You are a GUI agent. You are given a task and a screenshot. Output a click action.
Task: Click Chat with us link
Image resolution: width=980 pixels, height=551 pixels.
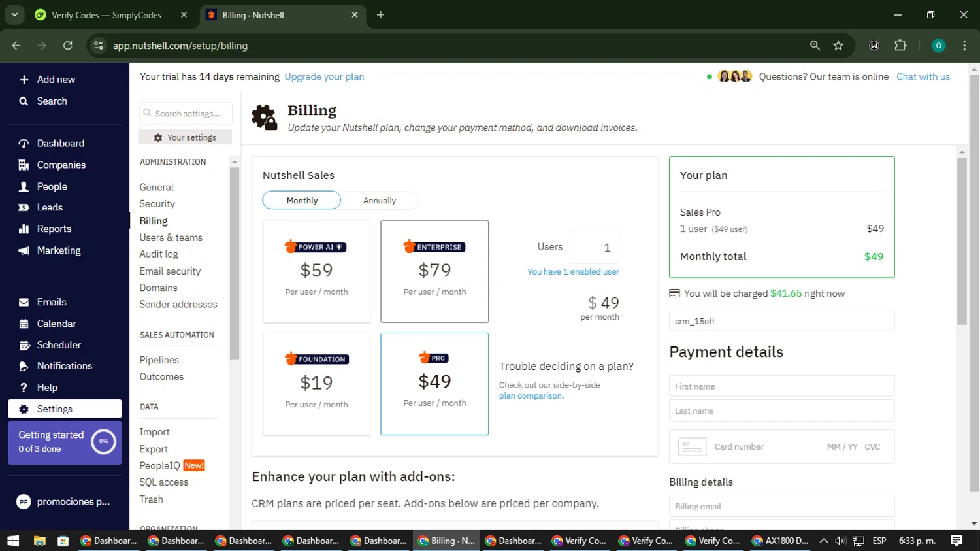point(923,76)
